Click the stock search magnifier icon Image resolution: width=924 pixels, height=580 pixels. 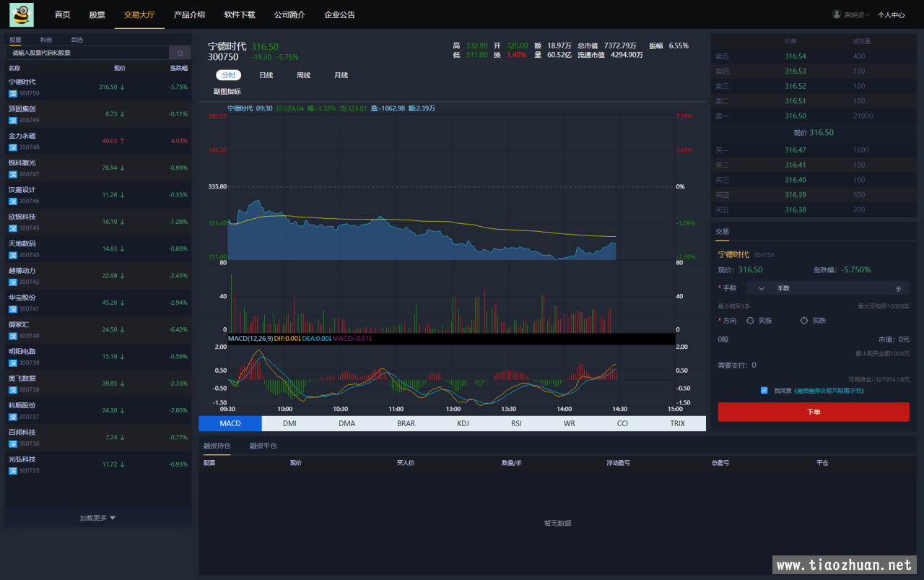tap(180, 53)
